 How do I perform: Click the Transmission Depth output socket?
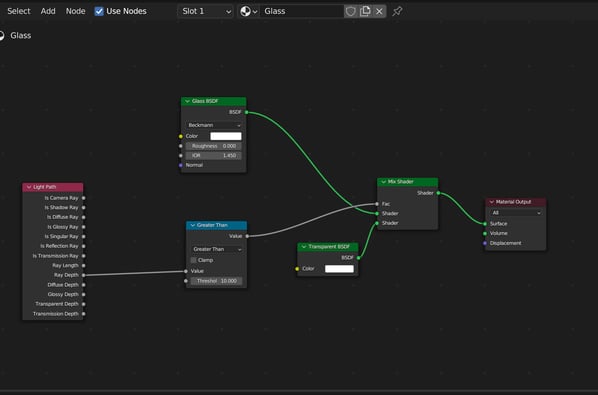pos(84,314)
